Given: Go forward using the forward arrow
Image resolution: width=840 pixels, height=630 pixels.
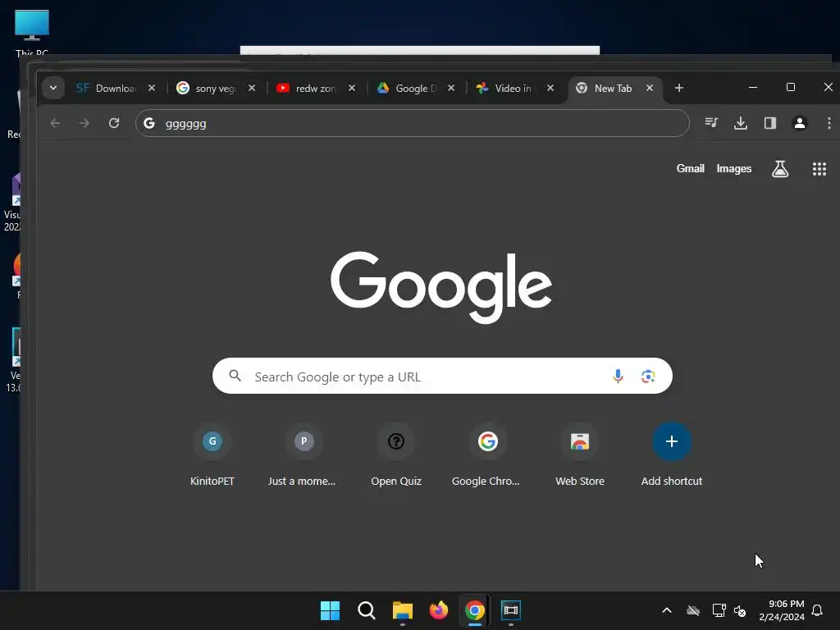Looking at the screenshot, I should [84, 123].
